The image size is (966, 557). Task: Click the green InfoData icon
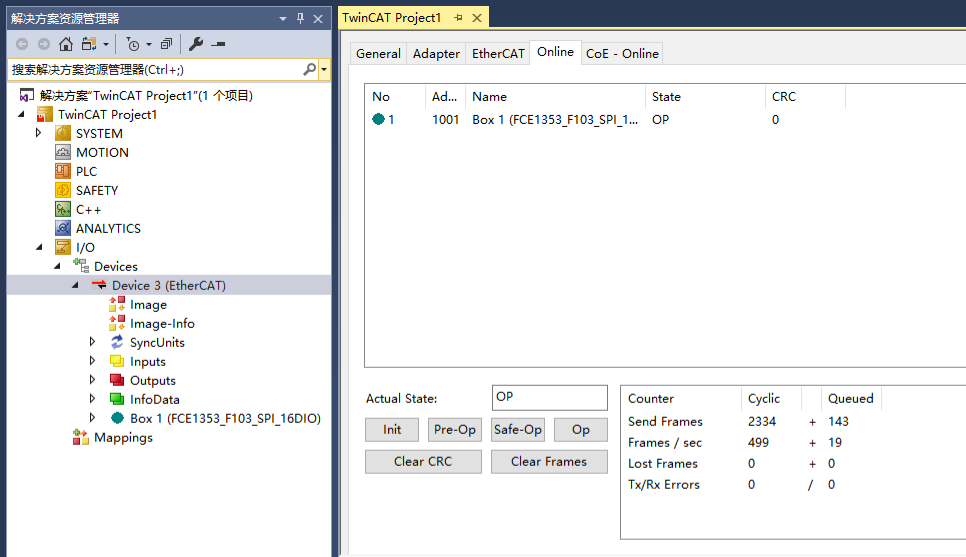(x=117, y=399)
